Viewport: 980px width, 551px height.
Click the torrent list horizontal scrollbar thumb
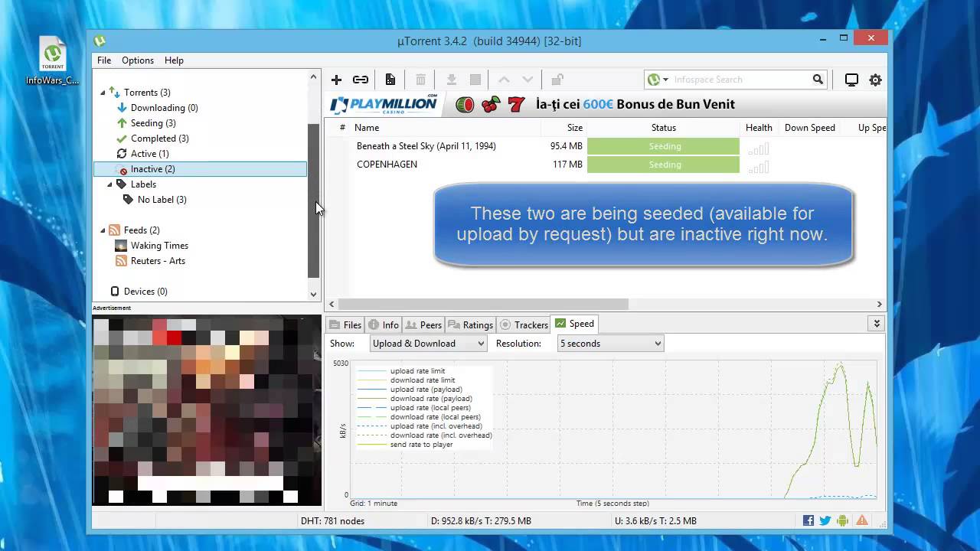pyautogui.click(x=483, y=304)
